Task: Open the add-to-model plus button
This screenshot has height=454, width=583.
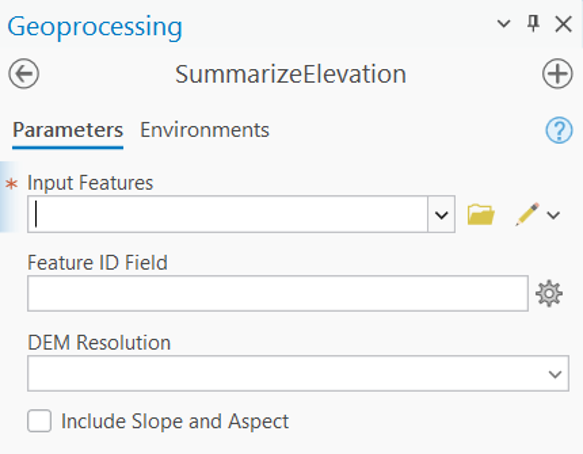Action: coord(557,74)
